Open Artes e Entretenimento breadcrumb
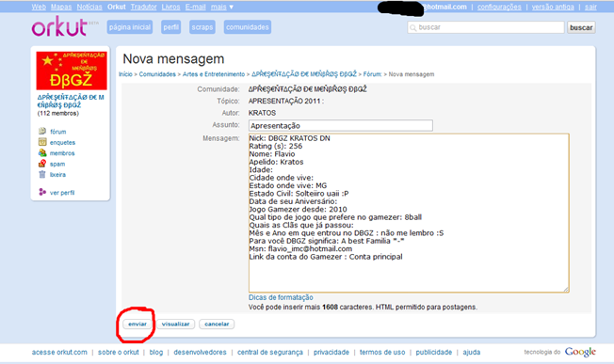This screenshot has width=614, height=364. (214, 74)
